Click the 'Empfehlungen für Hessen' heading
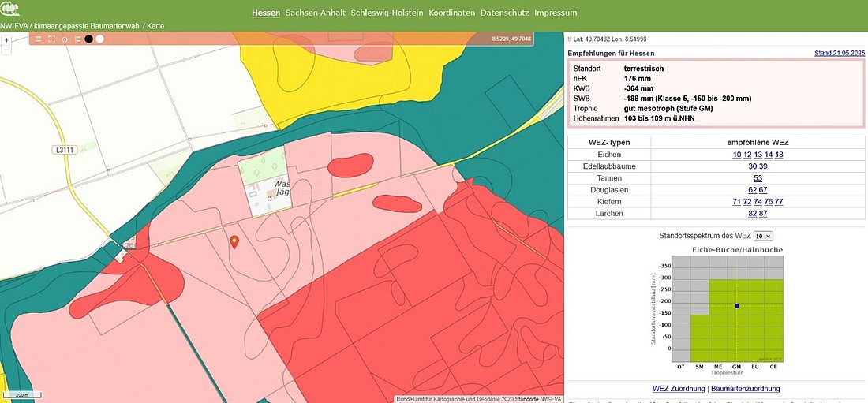The image size is (868, 403). (611, 54)
